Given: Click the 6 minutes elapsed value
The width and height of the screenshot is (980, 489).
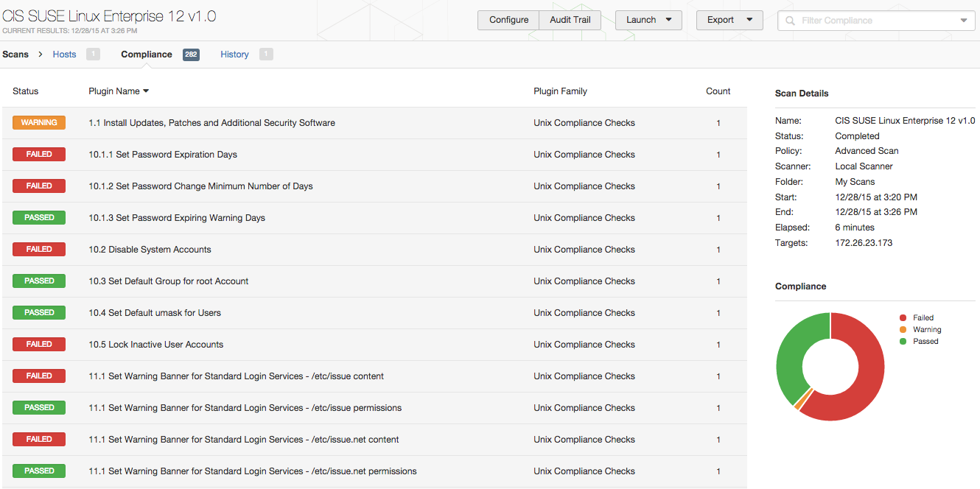Looking at the screenshot, I should coord(855,228).
